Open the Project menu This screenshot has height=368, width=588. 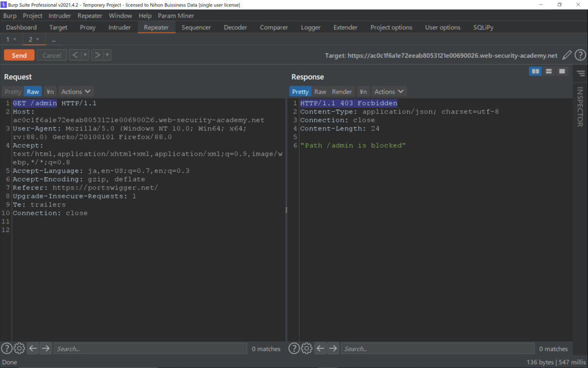(33, 16)
